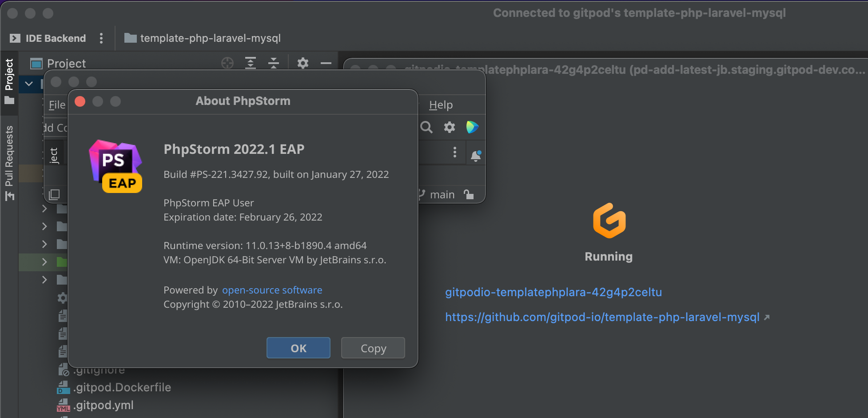
Task: Click the main git branch widget
Action: [x=437, y=195]
